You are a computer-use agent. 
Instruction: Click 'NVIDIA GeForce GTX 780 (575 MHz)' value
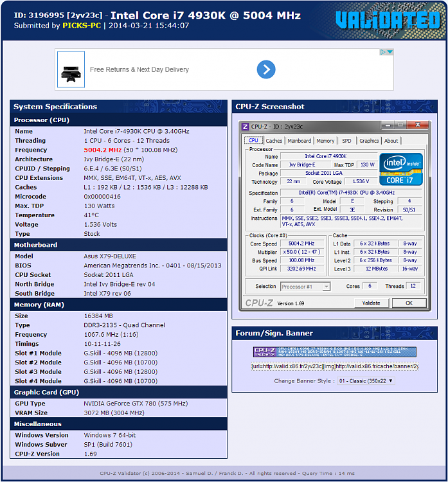click(x=136, y=404)
